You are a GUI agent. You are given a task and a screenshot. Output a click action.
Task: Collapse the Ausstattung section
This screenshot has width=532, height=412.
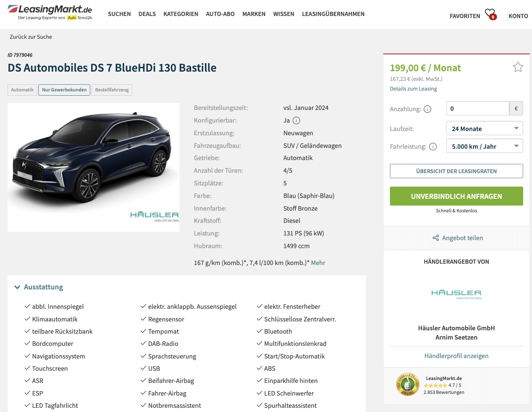coord(39,287)
